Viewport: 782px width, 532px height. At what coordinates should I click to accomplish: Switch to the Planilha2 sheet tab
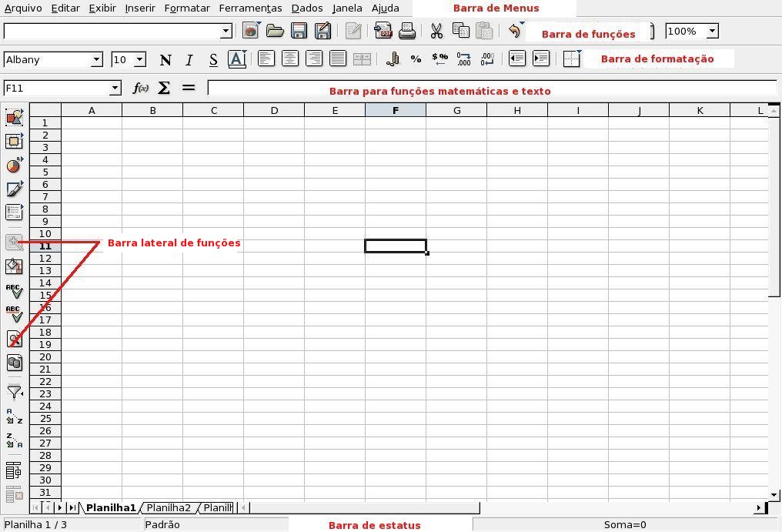point(169,508)
